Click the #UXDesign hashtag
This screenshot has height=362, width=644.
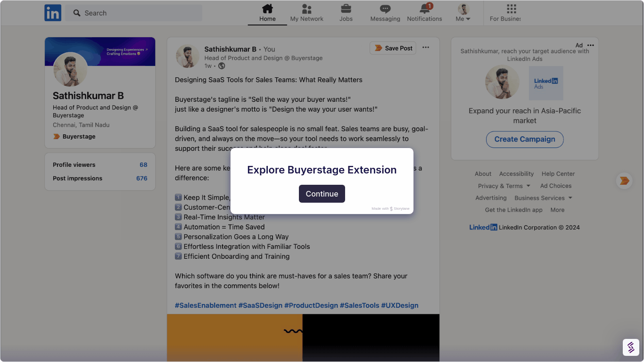tap(400, 305)
